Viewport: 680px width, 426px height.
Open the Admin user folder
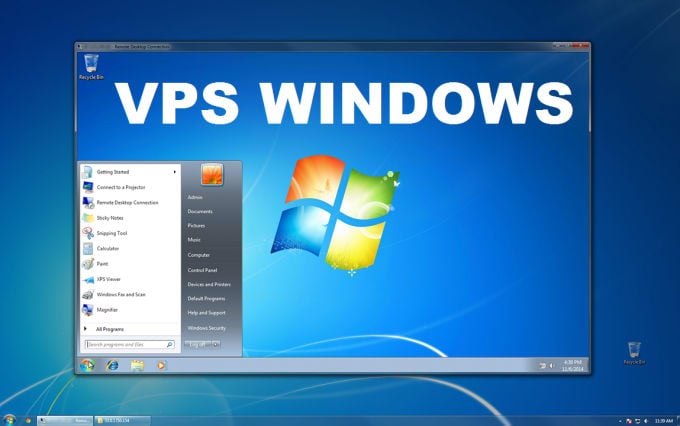[195, 197]
